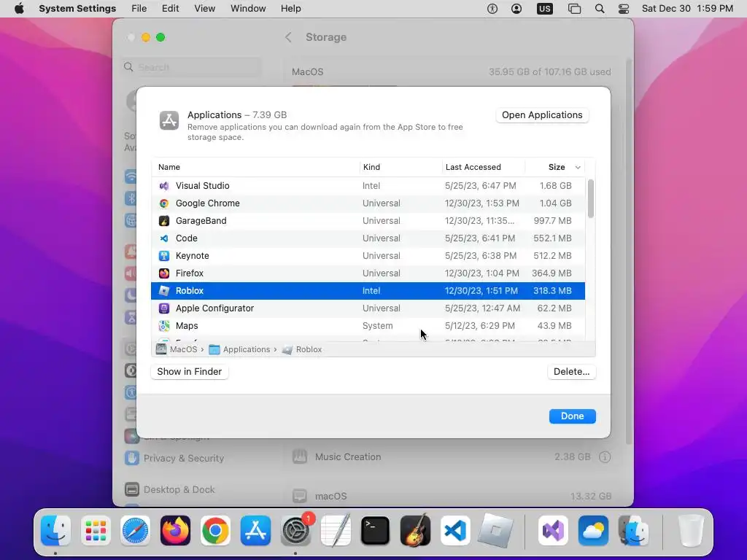Screen dimensions: 747x560
Task: Open Visual Studio from the Dock
Action: point(553,530)
